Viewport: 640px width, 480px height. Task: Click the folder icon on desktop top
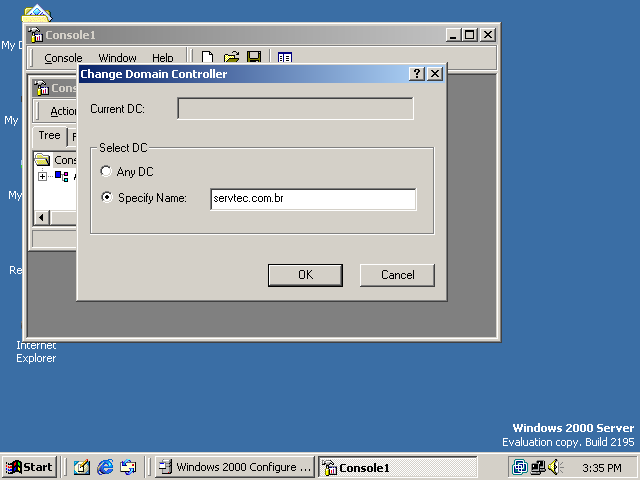tap(37, 13)
